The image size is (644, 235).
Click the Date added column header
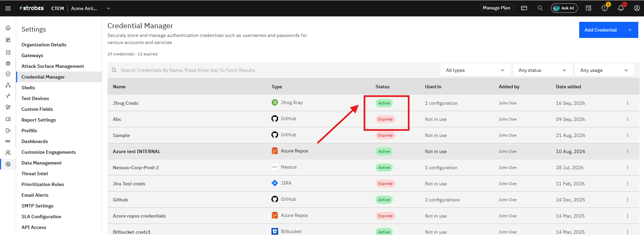(x=568, y=87)
